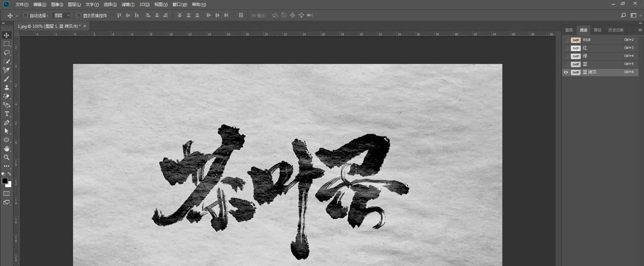Select the Zoom tool in toolbar
The height and width of the screenshot is (266, 644).
click(6, 157)
